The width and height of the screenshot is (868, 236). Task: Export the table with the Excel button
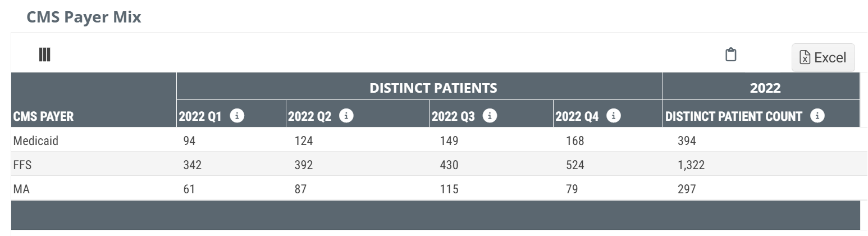pos(823,57)
